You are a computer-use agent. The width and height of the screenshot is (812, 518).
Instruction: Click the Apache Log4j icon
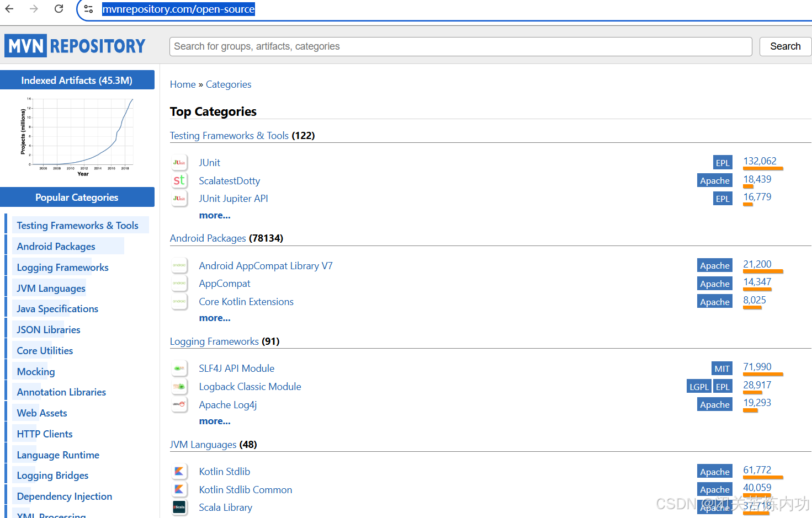tap(179, 404)
